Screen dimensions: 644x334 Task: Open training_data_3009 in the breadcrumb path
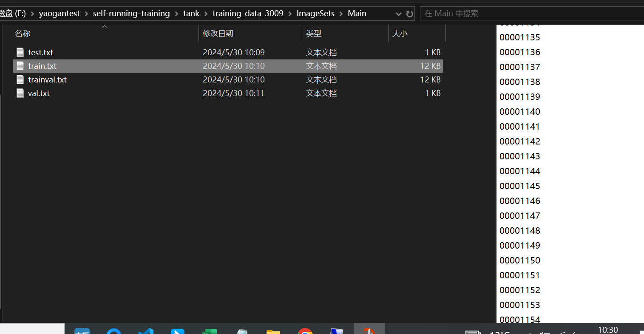tap(248, 14)
